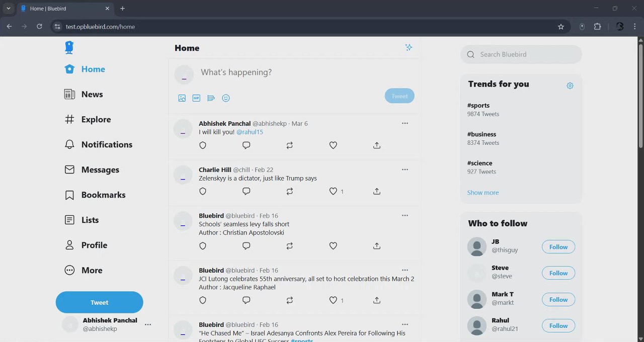Click shield icon on Charlie Hill's tweet
The image size is (644, 342).
203,192
